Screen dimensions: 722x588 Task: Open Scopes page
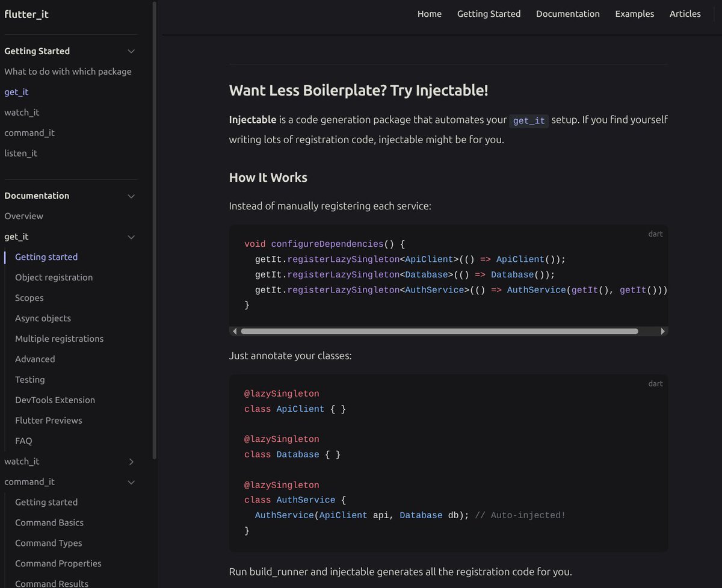(29, 298)
